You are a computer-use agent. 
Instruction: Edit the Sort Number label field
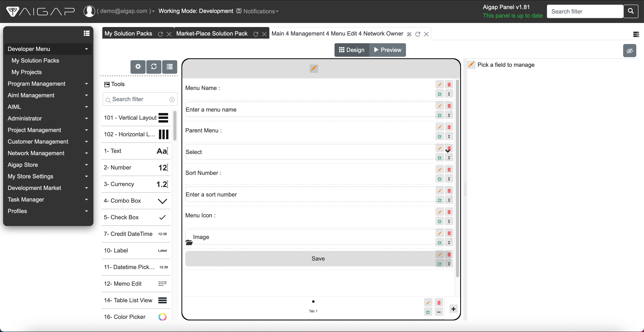click(x=440, y=170)
